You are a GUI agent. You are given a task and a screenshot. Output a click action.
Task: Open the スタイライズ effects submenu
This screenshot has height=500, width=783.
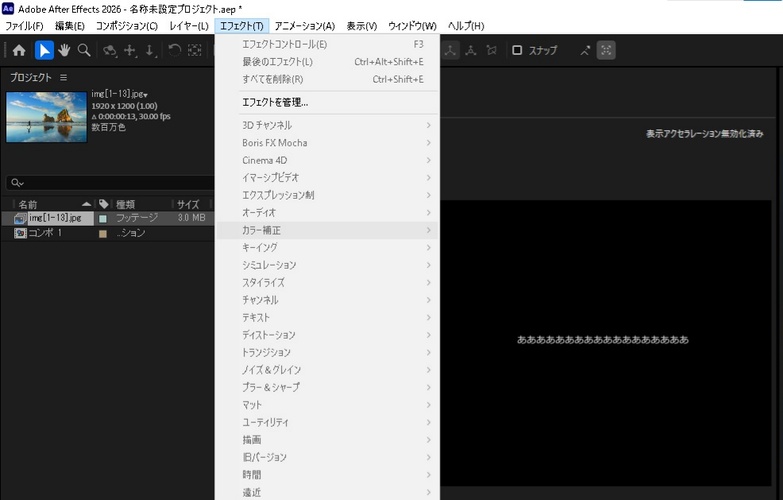click(x=327, y=283)
